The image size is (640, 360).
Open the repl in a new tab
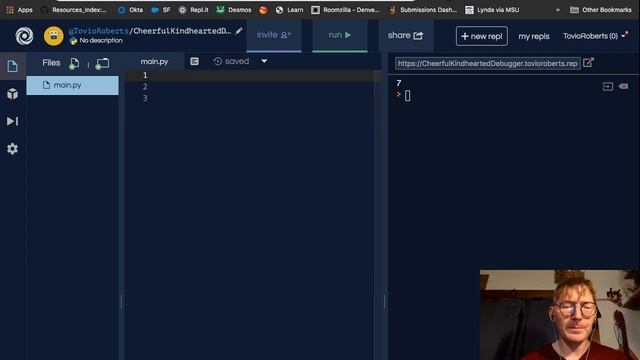pos(588,63)
